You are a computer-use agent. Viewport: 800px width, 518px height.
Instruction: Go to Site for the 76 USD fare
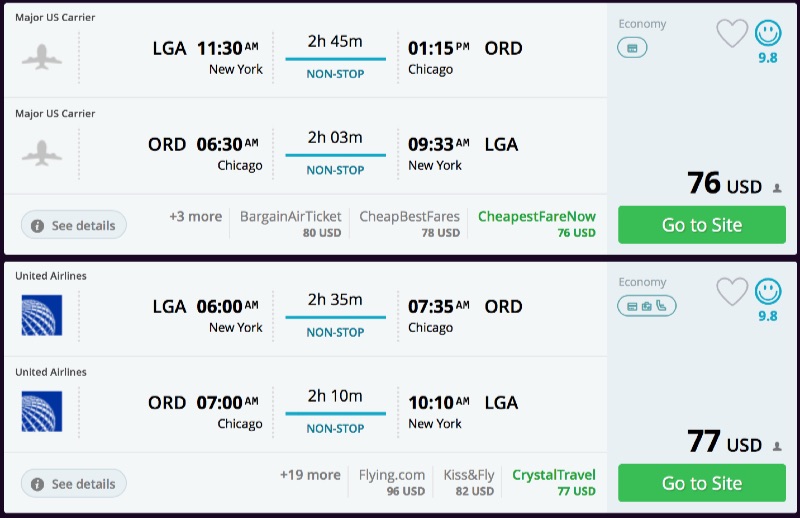(701, 225)
